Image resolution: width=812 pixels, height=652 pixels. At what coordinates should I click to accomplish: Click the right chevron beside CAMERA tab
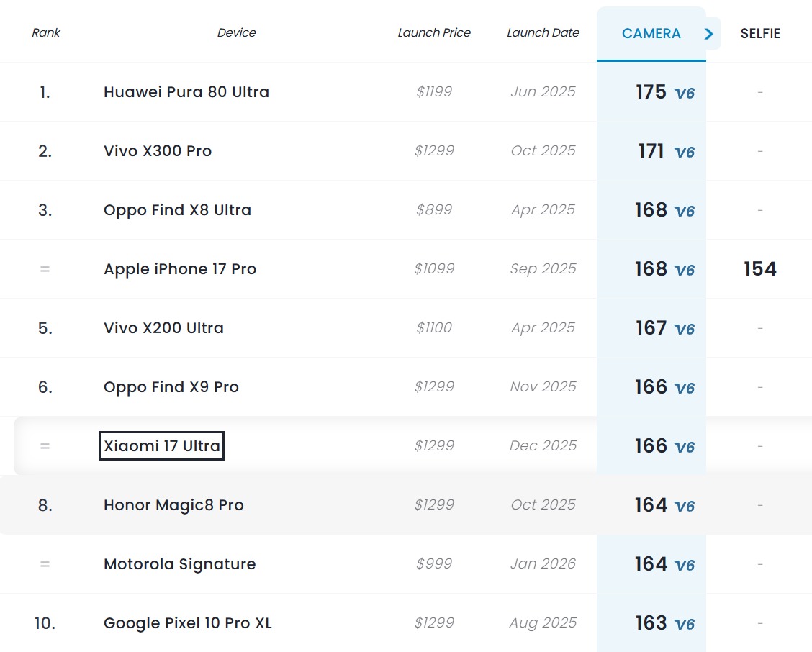710,34
